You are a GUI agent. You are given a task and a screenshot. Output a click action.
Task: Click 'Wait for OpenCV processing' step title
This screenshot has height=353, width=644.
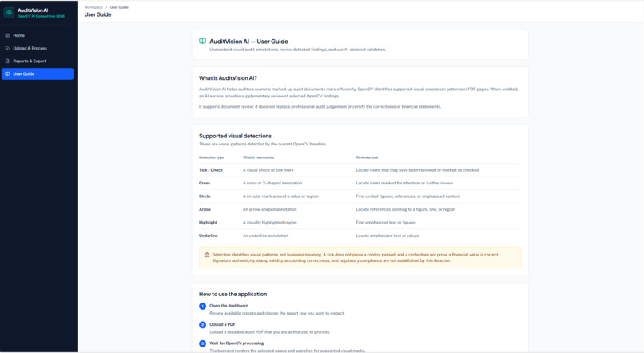point(237,343)
